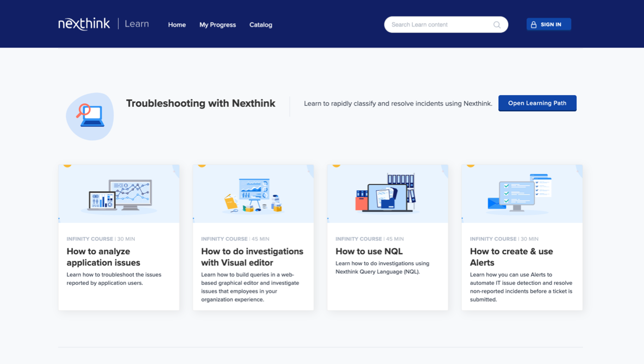Open the Home navigation item
Viewport: 644px width, 364px height.
coord(177,24)
